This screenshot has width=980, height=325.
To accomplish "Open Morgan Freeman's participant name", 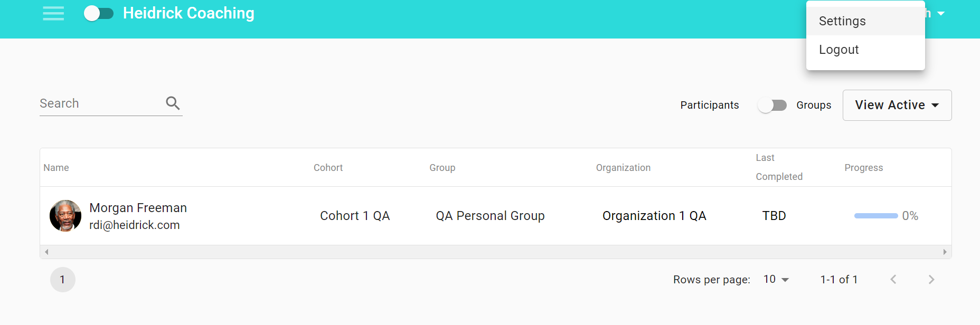I will tap(138, 208).
